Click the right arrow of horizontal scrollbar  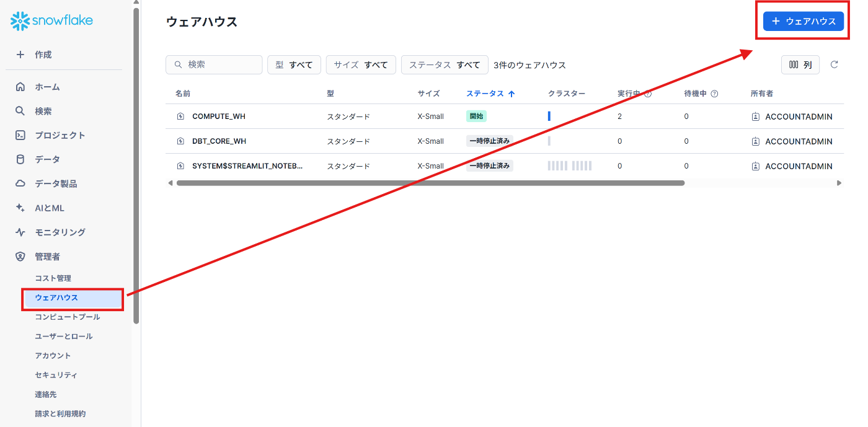[839, 183]
